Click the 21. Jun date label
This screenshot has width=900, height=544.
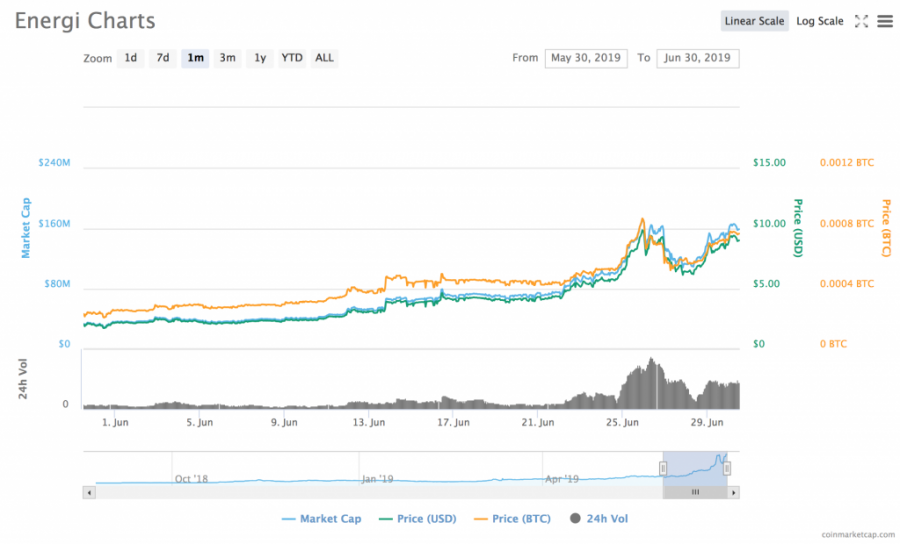(538, 422)
